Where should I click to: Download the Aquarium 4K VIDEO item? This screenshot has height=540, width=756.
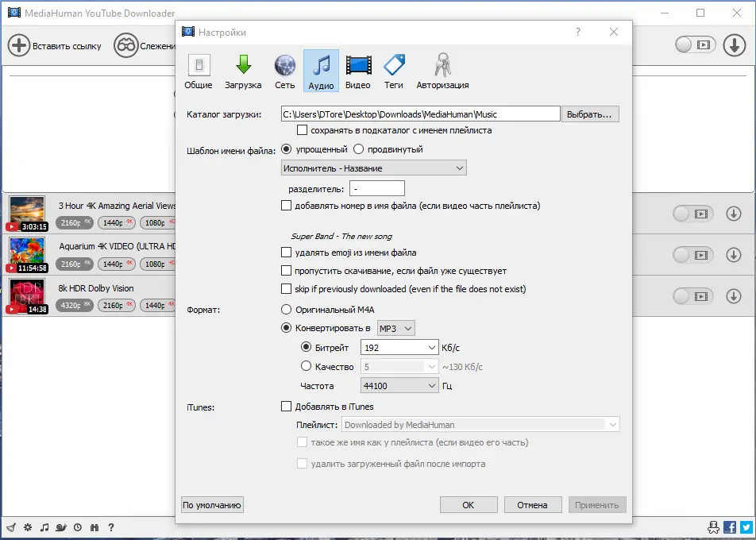pyautogui.click(x=733, y=255)
